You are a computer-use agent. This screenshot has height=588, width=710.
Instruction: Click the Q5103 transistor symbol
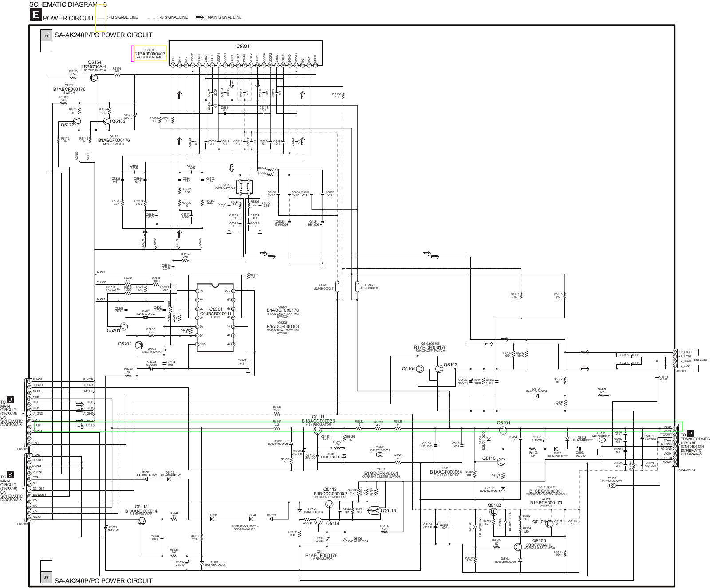pos(439,369)
